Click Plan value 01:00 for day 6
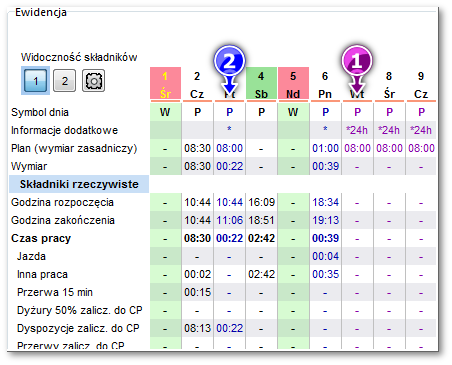Viewport: 452px width, 365px height. point(325,148)
